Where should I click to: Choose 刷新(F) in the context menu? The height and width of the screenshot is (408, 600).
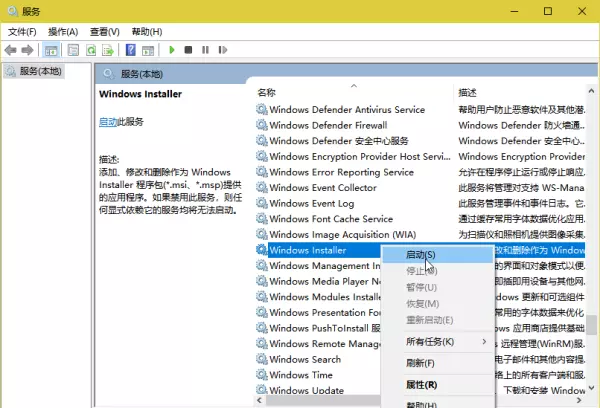pos(437,363)
